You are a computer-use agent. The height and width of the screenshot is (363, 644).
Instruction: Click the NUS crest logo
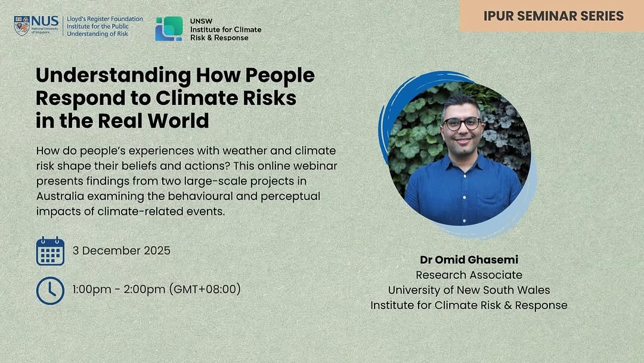click(x=21, y=26)
